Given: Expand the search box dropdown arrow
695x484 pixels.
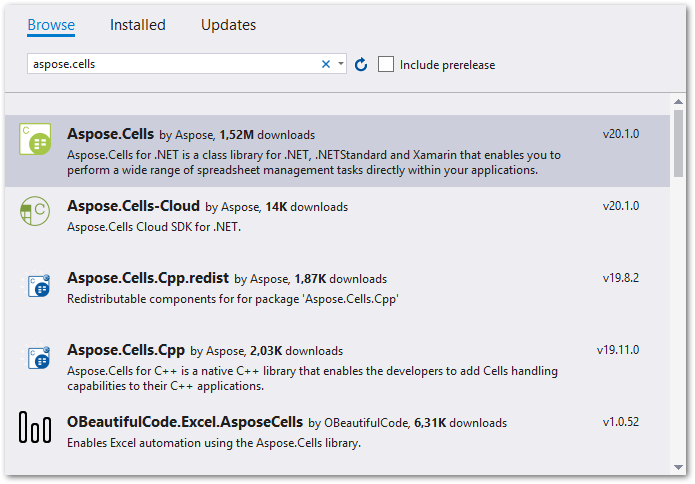Looking at the screenshot, I should 340,64.
